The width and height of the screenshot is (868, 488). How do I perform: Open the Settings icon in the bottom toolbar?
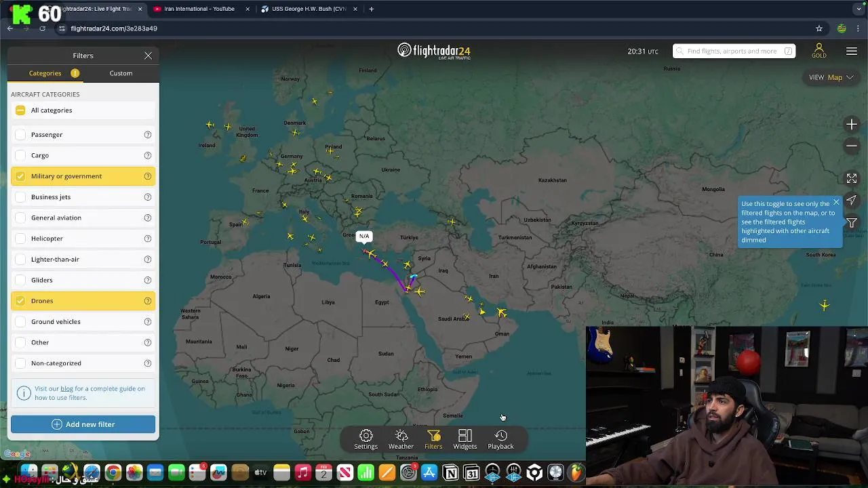366,439
